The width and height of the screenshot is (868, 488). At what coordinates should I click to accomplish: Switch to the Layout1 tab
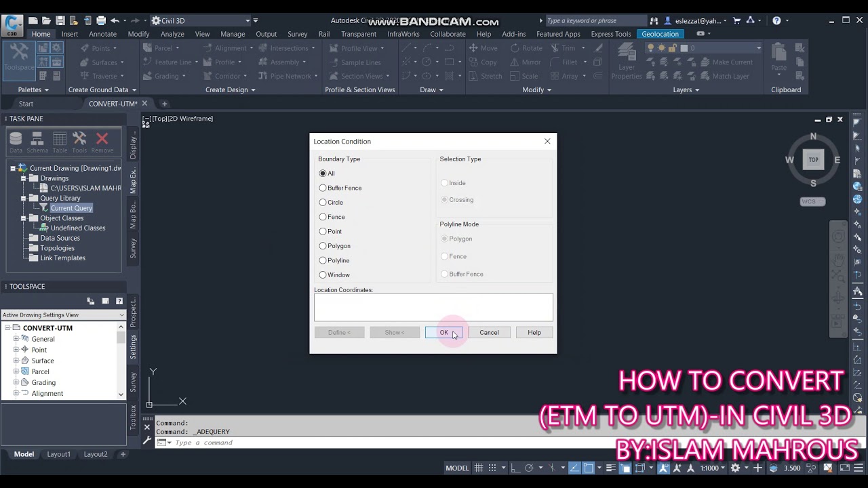click(58, 454)
